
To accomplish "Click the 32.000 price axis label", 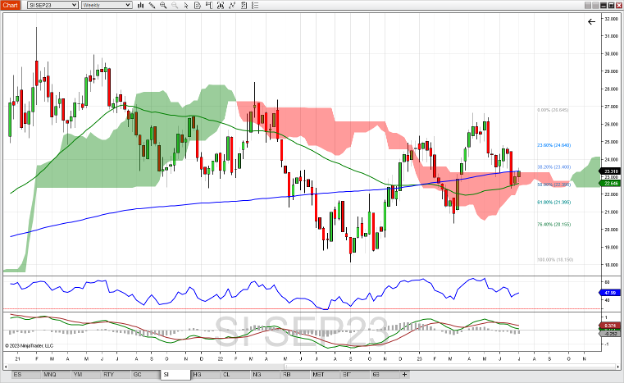I will tap(611, 19).
